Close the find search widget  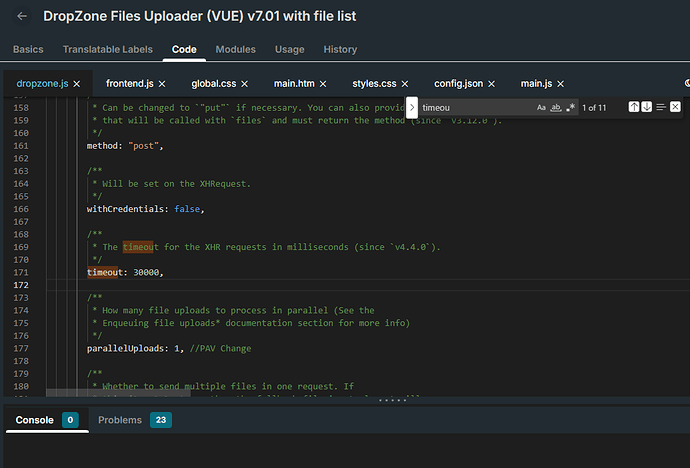pyautogui.click(x=676, y=107)
